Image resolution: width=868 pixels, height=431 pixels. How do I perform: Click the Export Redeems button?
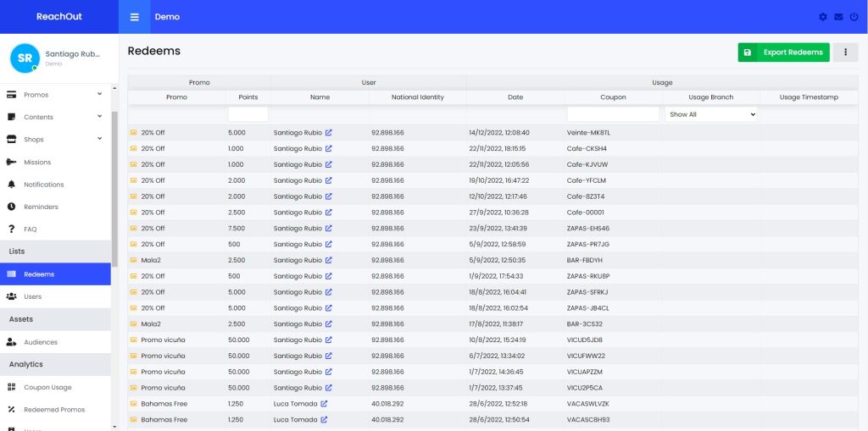(x=783, y=52)
